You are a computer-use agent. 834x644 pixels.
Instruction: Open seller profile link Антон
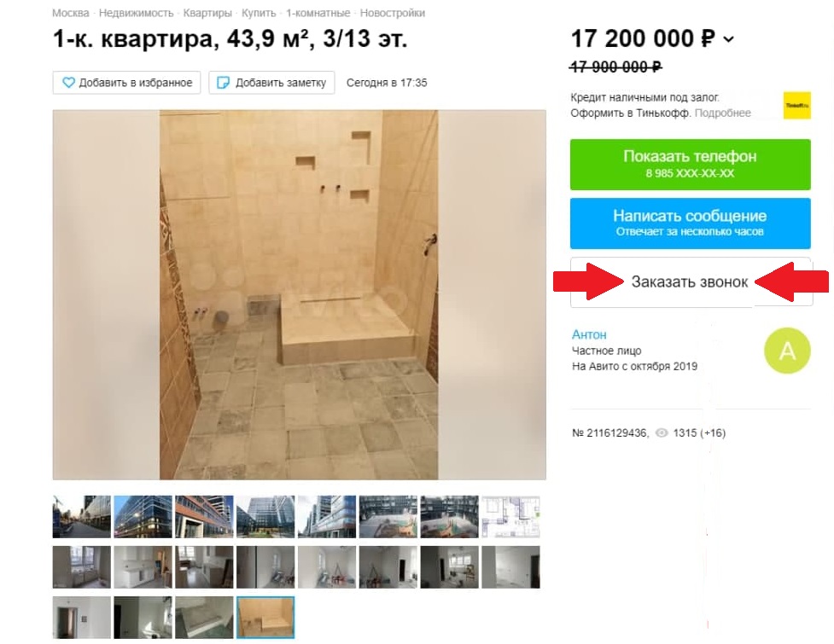589,334
